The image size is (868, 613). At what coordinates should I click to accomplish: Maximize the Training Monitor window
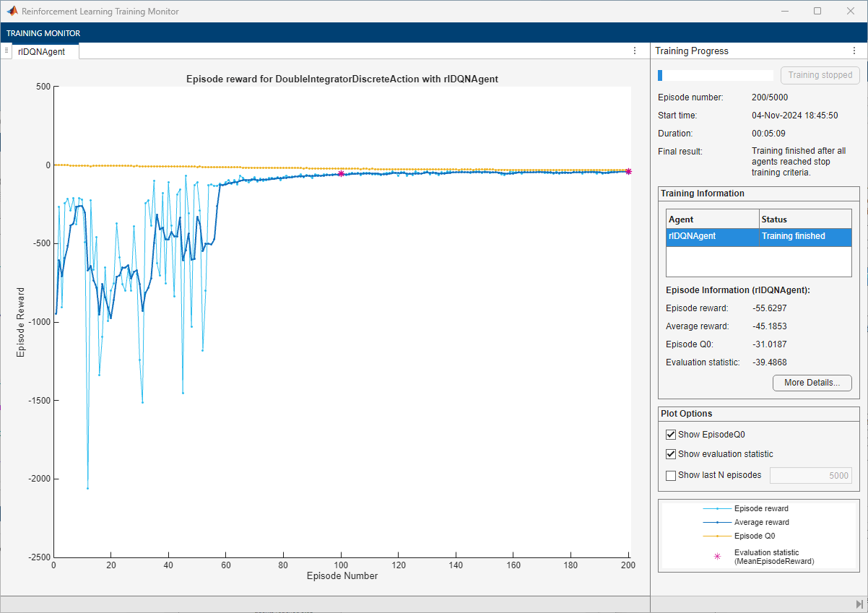817,11
